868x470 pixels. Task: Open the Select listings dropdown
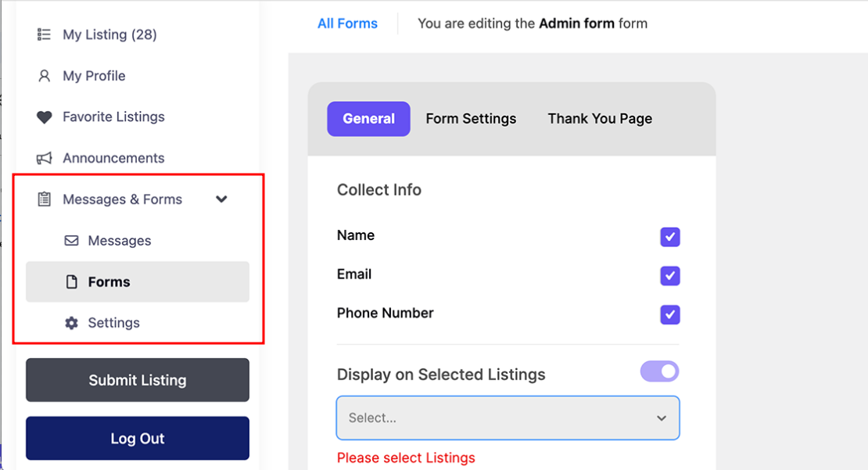(493, 418)
